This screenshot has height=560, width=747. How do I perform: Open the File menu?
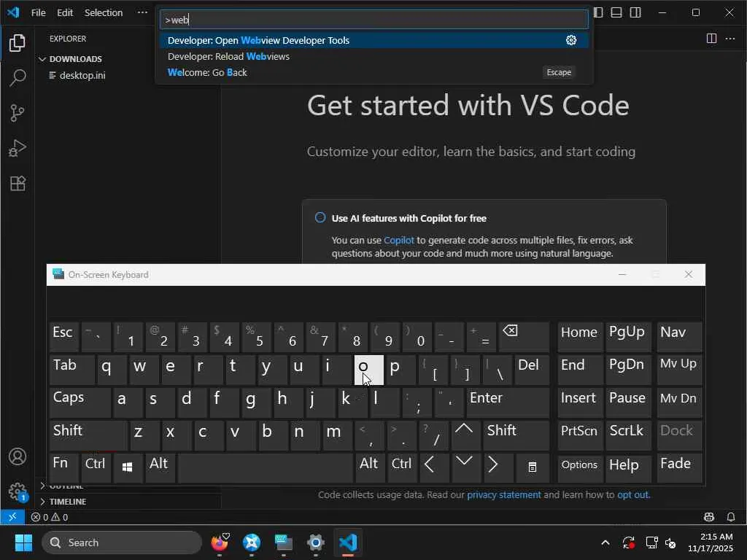(38, 13)
